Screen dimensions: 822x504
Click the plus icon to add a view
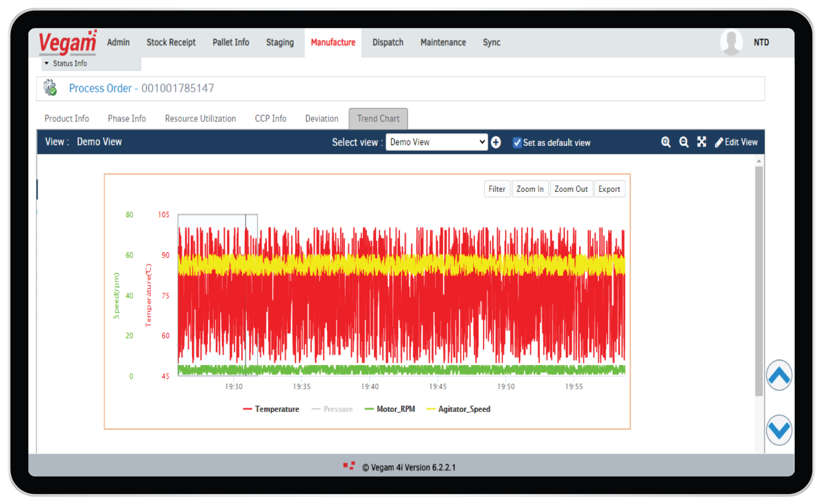point(496,142)
